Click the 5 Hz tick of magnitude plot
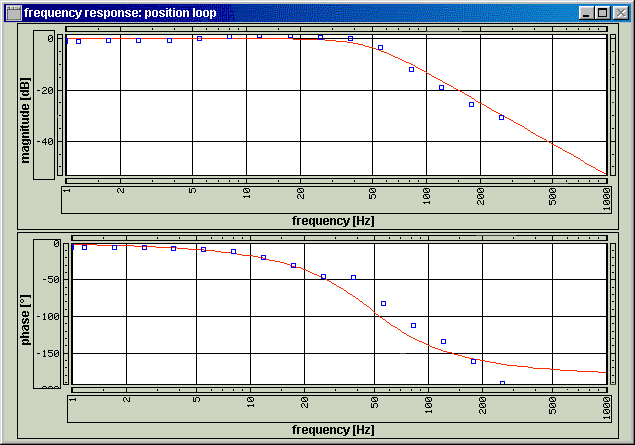The width and height of the screenshot is (635, 445). 192,191
